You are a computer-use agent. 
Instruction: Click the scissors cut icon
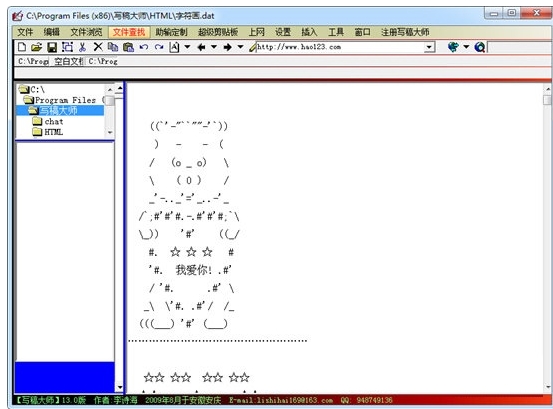pos(83,47)
